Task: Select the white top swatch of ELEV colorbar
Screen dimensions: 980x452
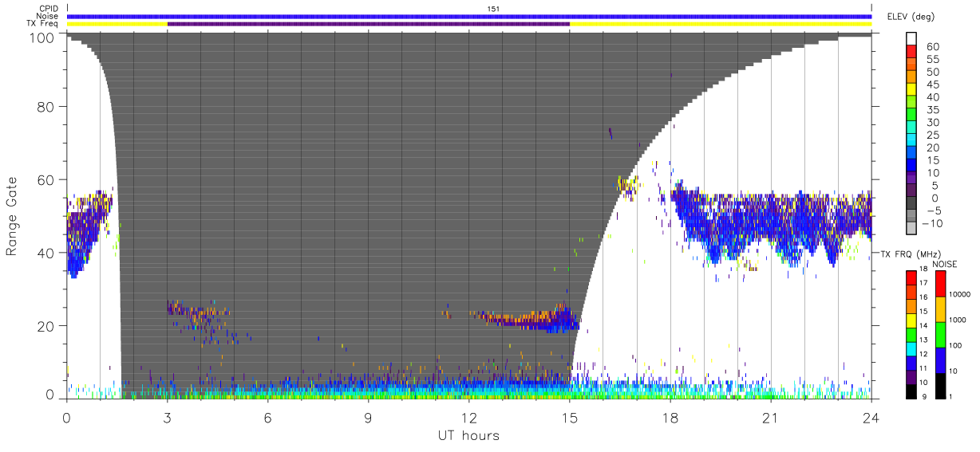Action: [x=912, y=37]
